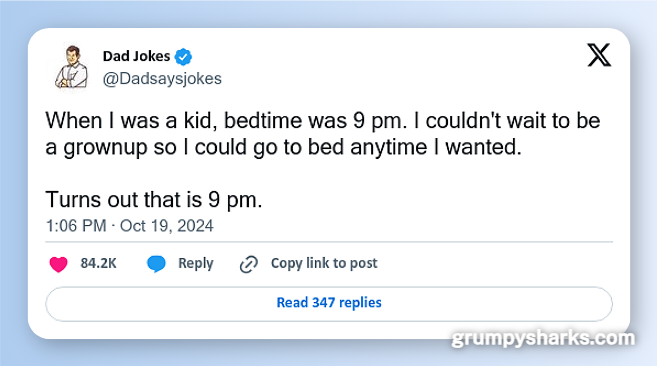This screenshot has width=657, height=366.
Task: Click the word 'grownup' in the tweet
Action: point(105,148)
